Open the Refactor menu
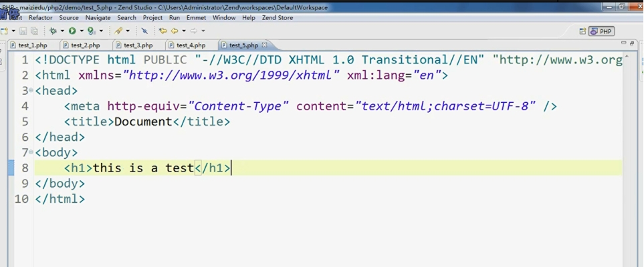This screenshot has width=644, height=267. click(x=40, y=18)
